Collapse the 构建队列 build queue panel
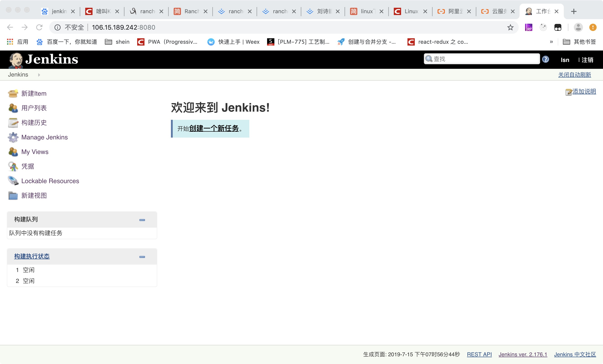Screen dimensions: 603x364 [142, 220]
